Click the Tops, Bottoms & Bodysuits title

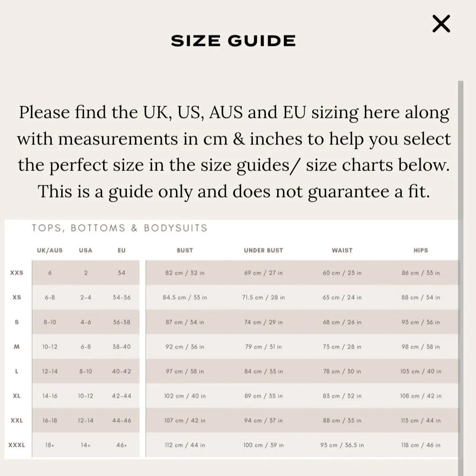tap(120, 228)
